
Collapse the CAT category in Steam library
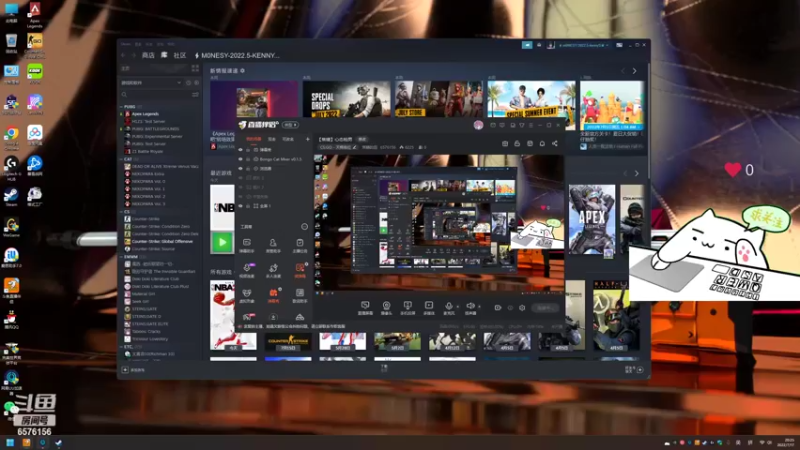121,159
